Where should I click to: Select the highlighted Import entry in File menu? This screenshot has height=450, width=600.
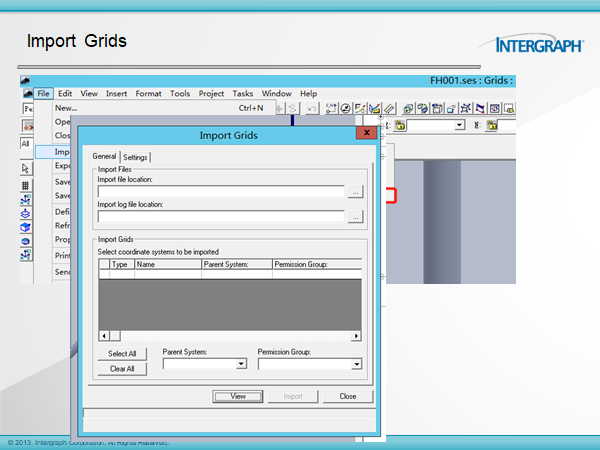(x=53, y=152)
